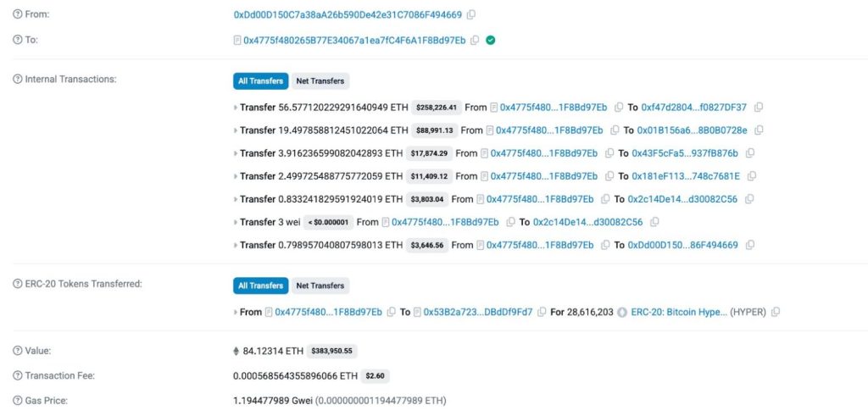Switch Internal Transactions to Net Transfers

(320, 81)
